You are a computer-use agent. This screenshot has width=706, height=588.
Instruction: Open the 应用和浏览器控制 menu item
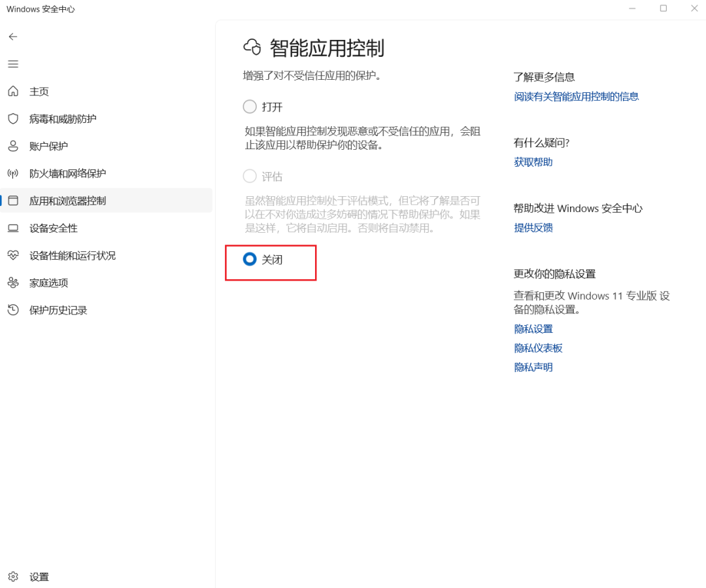107,201
